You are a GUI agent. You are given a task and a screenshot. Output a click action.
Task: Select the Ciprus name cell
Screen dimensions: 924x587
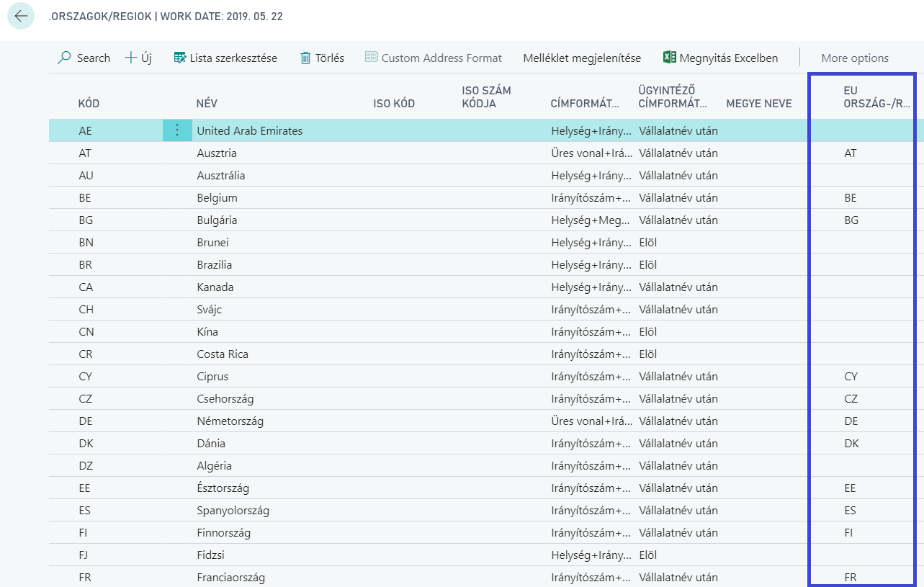pos(212,377)
